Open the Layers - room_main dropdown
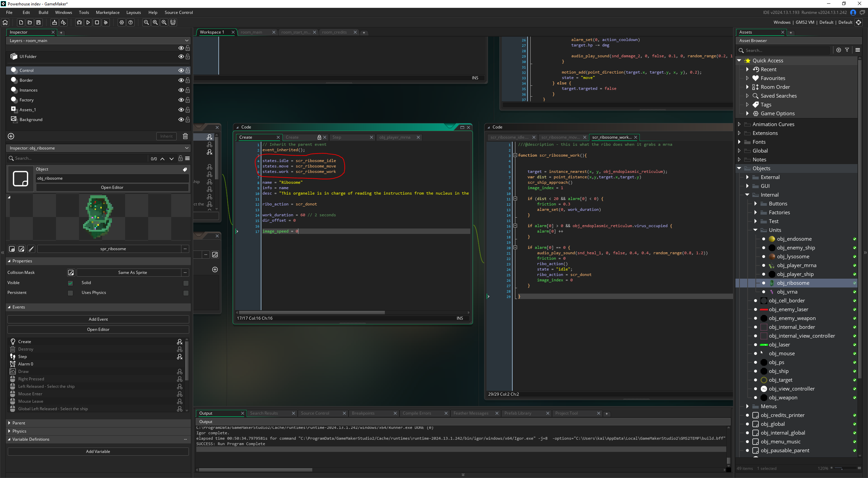Screen dimensions: 868x478 tap(98, 41)
